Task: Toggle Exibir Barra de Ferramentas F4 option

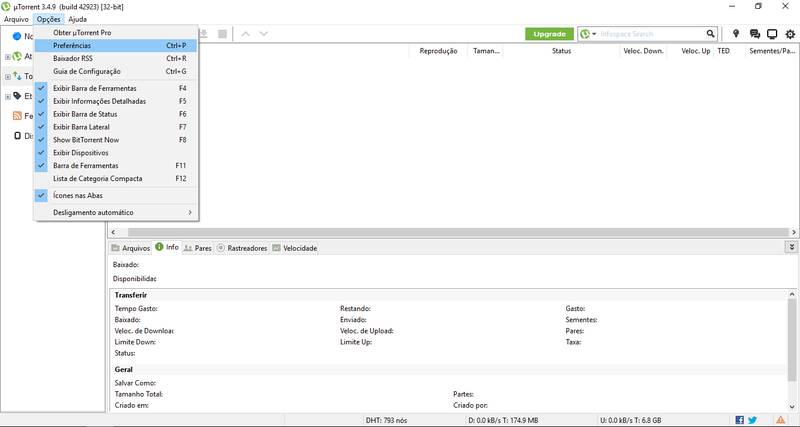Action: click(116, 88)
